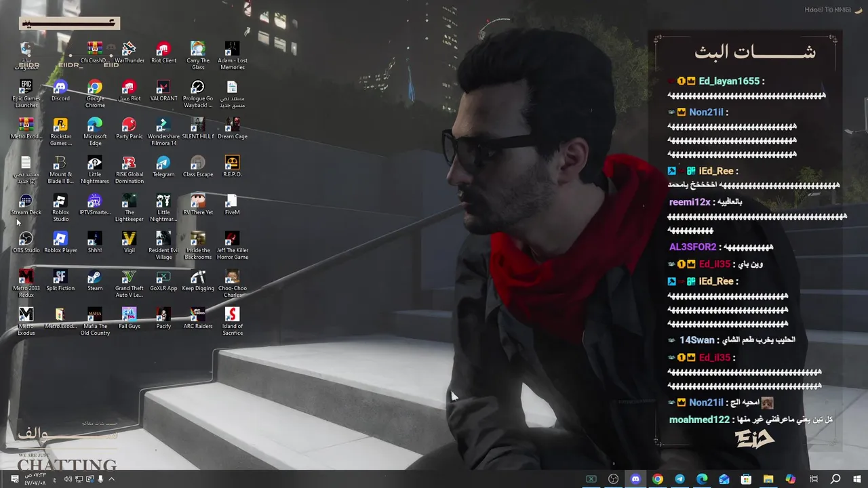Open Microsoft Store from the taskbar
Viewport: 868px width, 488px height.
(x=746, y=479)
